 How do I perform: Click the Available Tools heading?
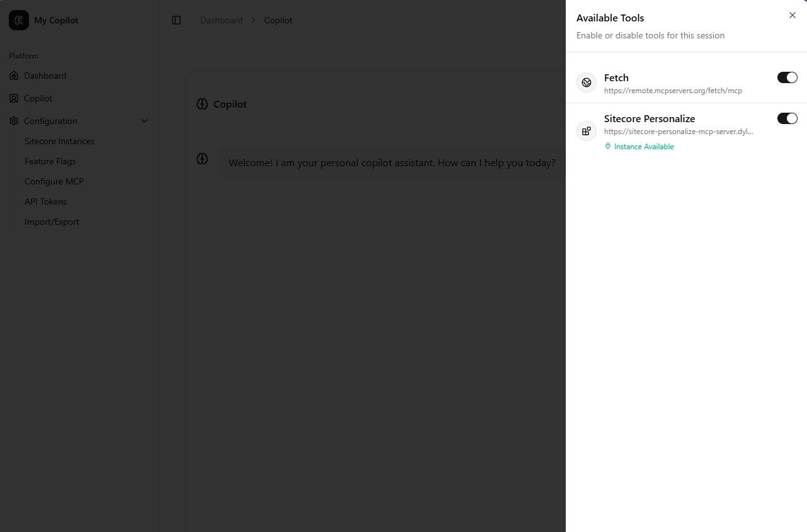[610, 18]
